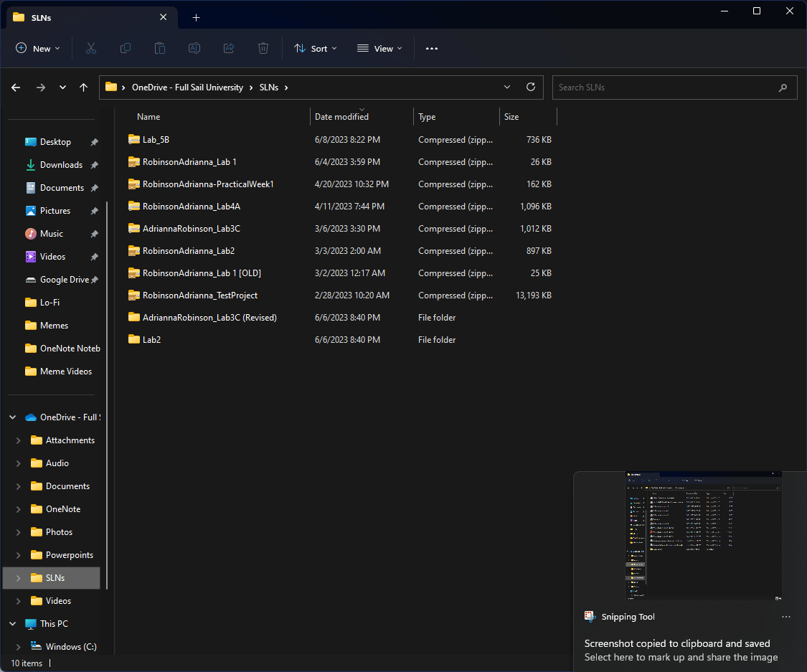Expand the Windows (C:) drive node
The image size is (807, 672).
click(x=19, y=647)
